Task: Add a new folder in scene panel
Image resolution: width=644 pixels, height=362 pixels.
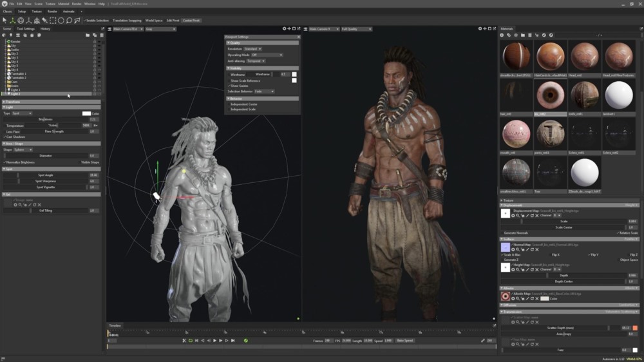Action: click(x=88, y=35)
